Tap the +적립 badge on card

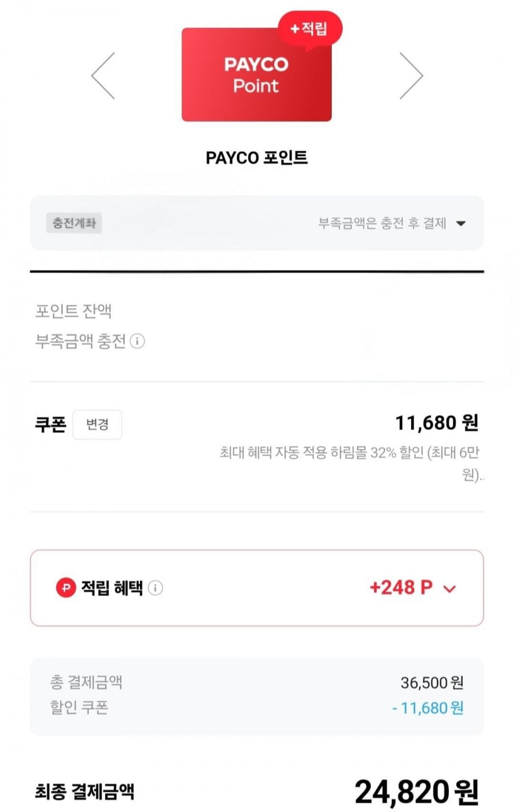coord(310,29)
